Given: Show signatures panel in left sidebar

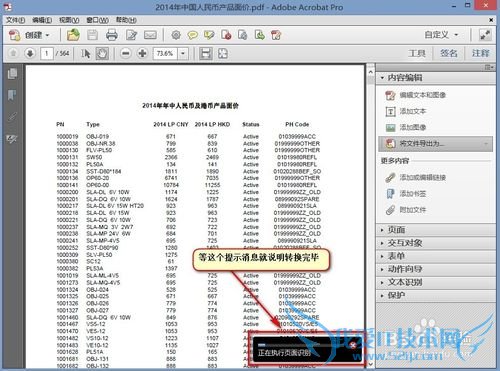Looking at the screenshot, I should [x=12, y=139].
